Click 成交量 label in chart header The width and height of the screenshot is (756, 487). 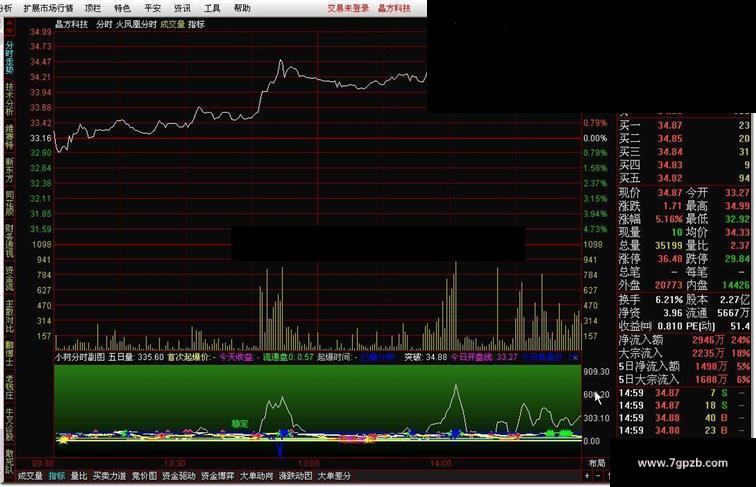(173, 24)
